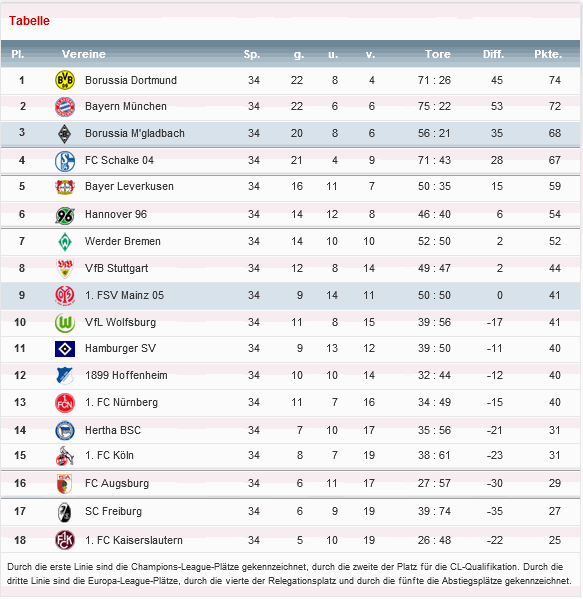Click the red Tabelle heading
This screenshot has width=583, height=599.
[x=29, y=21]
